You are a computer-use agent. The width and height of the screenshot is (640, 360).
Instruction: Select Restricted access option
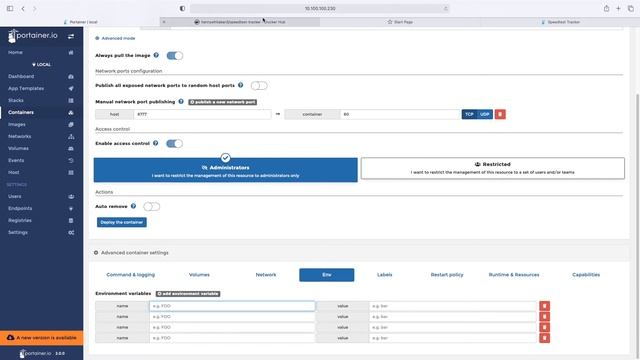[493, 168]
